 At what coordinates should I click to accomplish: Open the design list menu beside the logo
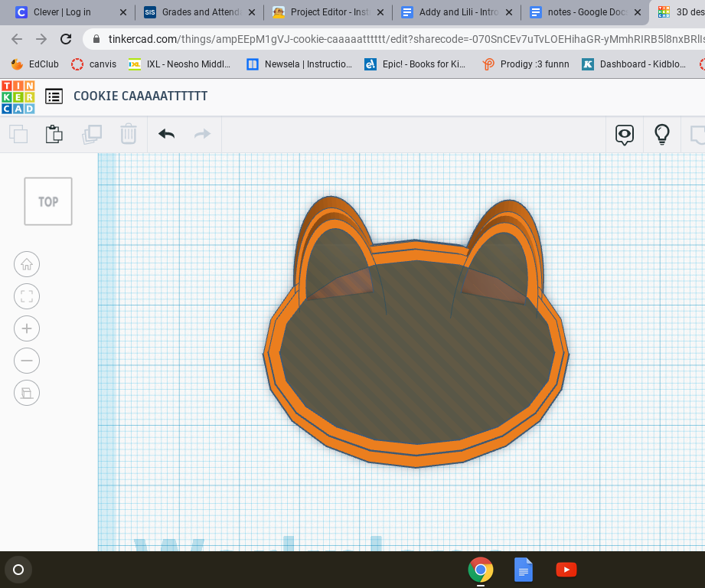click(53, 96)
